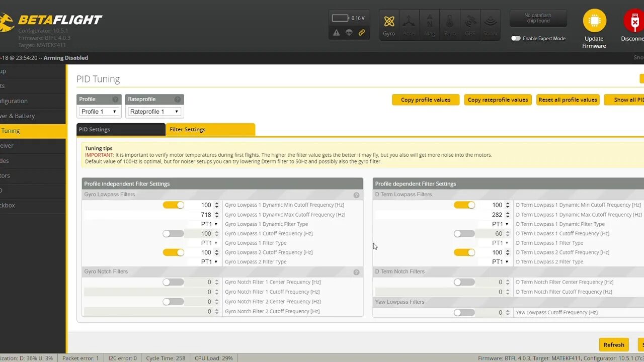Click the Refresh button
Image resolution: width=644 pixels, height=362 pixels.
click(614, 345)
